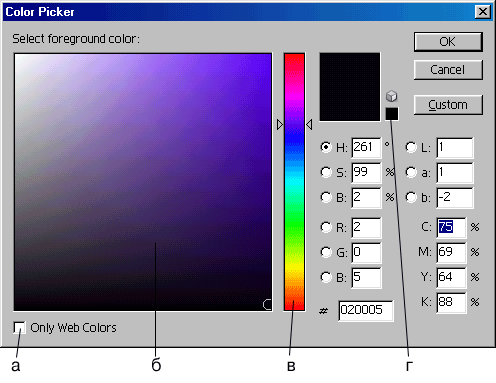This screenshot has width=496, height=383.
Task: Click the new color preview swatch
Action: 350,87
